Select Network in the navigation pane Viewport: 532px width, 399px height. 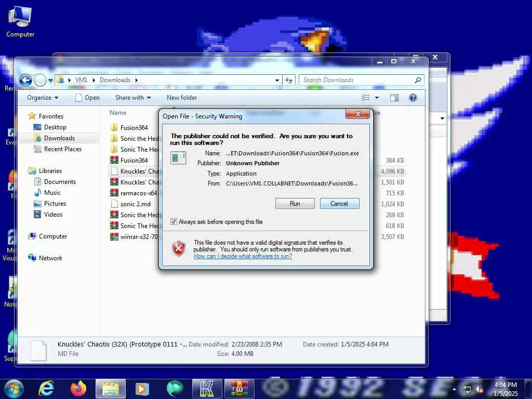point(50,258)
